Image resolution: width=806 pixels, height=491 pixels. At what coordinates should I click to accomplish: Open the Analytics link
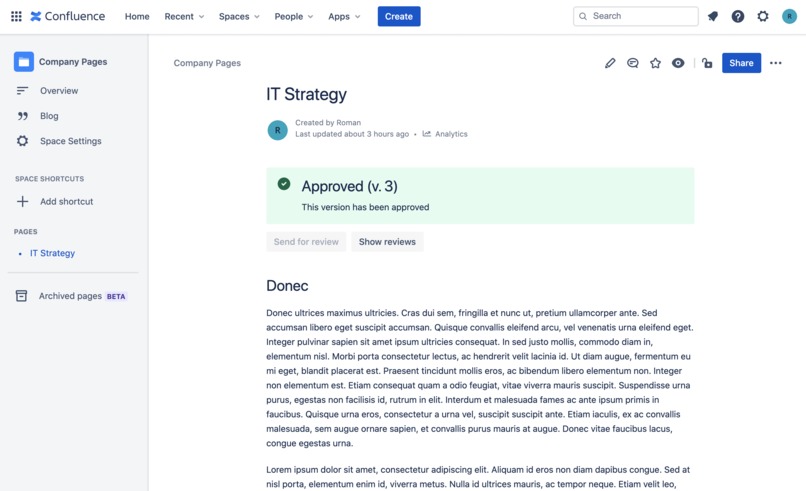click(451, 134)
